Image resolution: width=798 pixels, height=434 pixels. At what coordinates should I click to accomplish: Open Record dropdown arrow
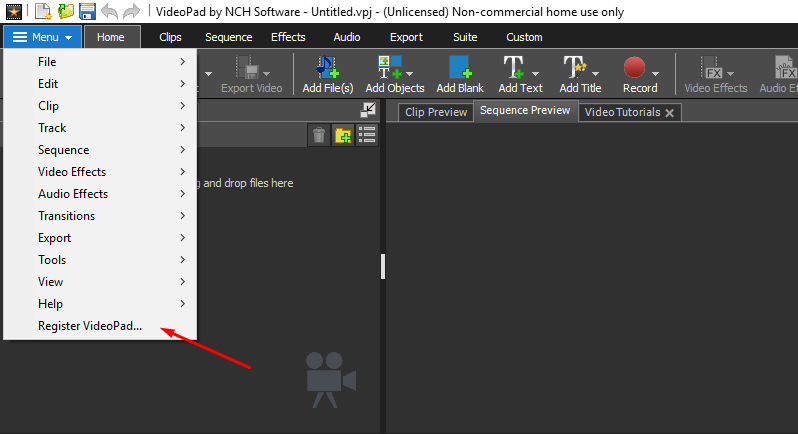pyautogui.click(x=656, y=74)
